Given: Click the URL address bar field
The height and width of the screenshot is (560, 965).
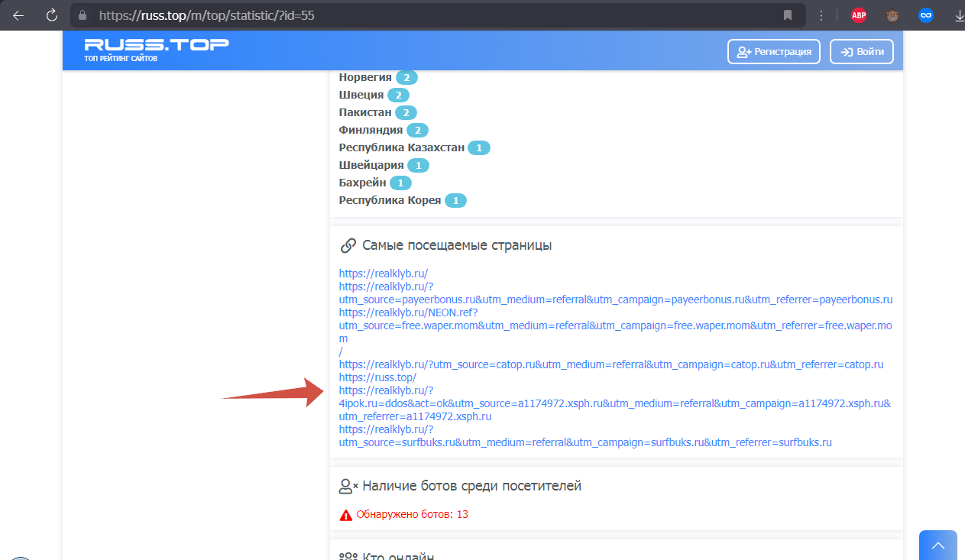Looking at the screenshot, I should [x=428, y=15].
